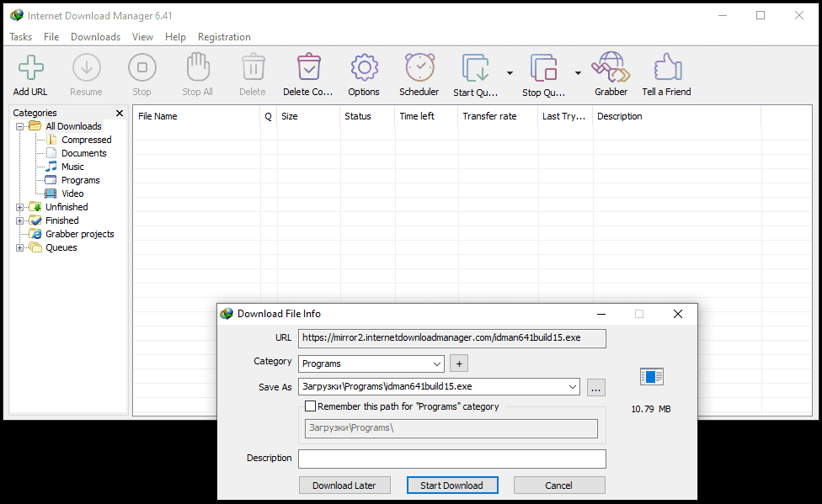Sort by Time left column header
Viewport: 822px width, 504px height.
427,116
